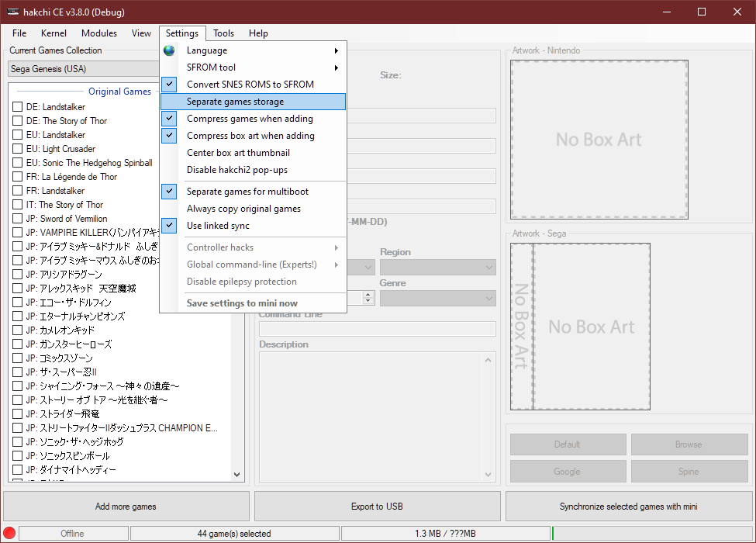Click the hakchi app icon in title bar
Viewport: 756px width, 543px height.
[13, 12]
